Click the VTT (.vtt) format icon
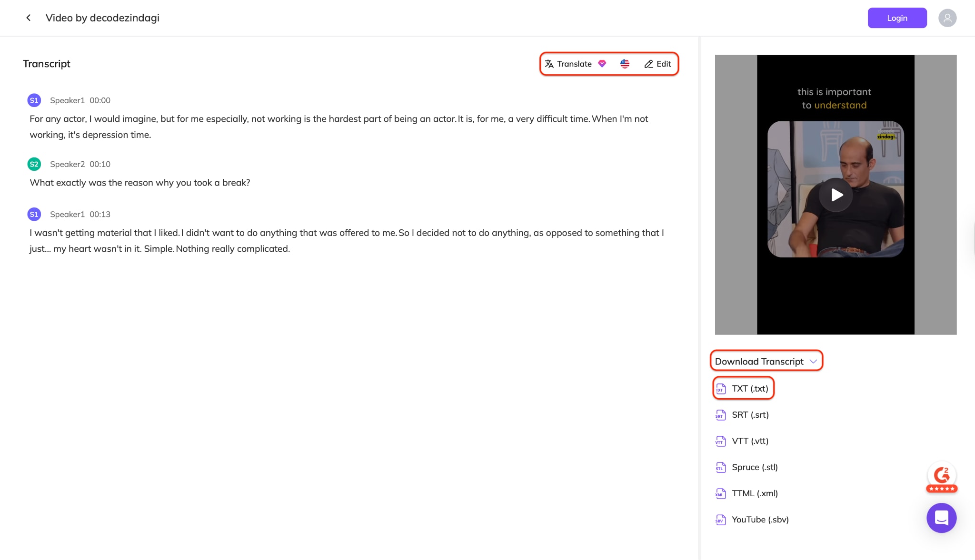Image resolution: width=975 pixels, height=560 pixels. [721, 441]
